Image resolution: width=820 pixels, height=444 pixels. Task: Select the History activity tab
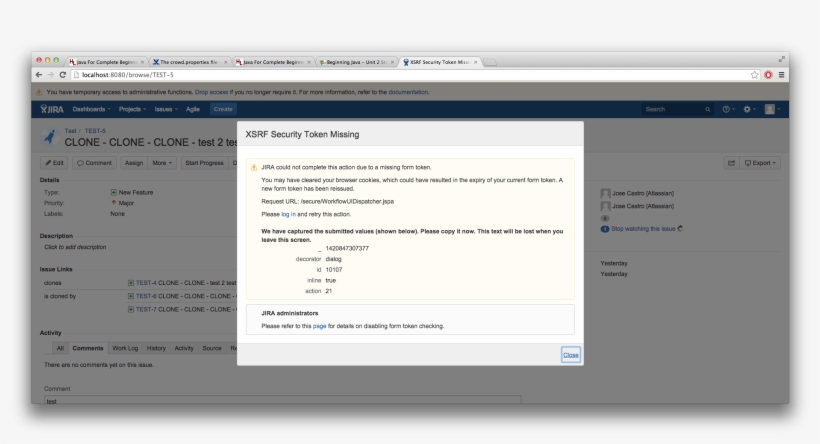156,348
